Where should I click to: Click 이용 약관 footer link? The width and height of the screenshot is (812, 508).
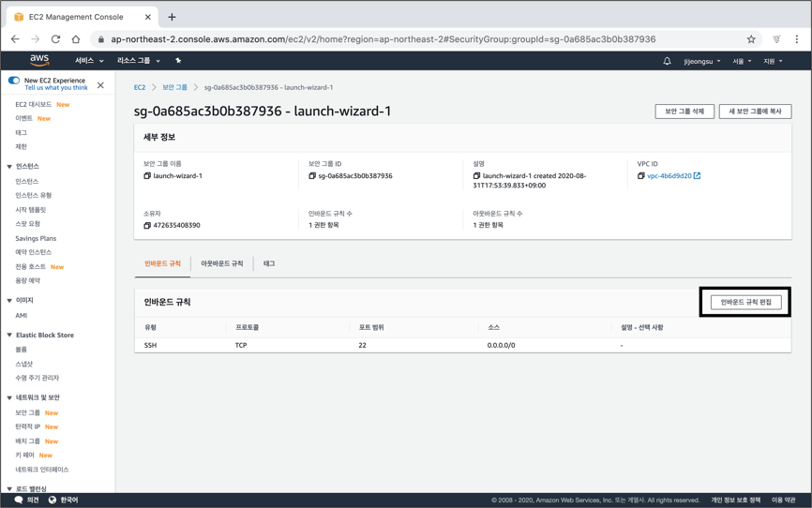click(x=783, y=501)
